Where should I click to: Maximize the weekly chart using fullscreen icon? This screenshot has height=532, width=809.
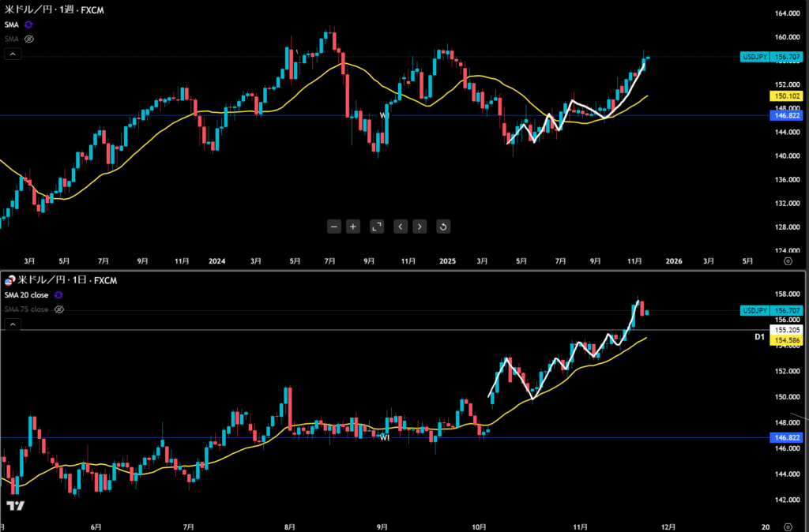point(377,227)
